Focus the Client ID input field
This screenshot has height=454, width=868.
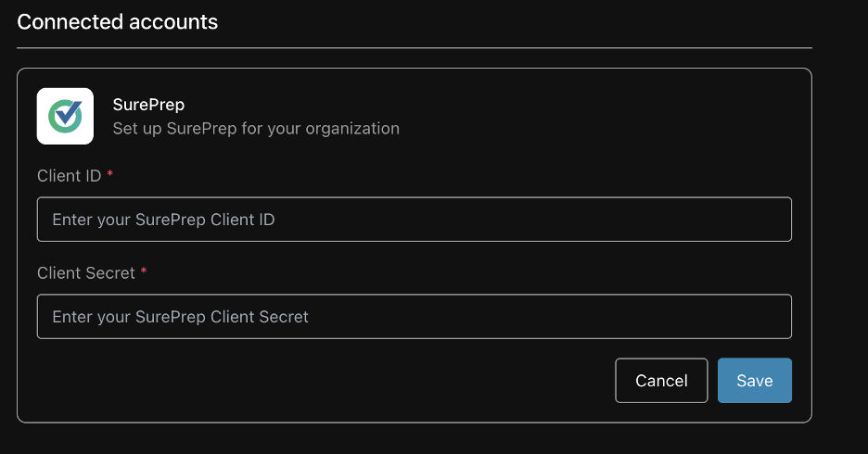click(x=415, y=220)
